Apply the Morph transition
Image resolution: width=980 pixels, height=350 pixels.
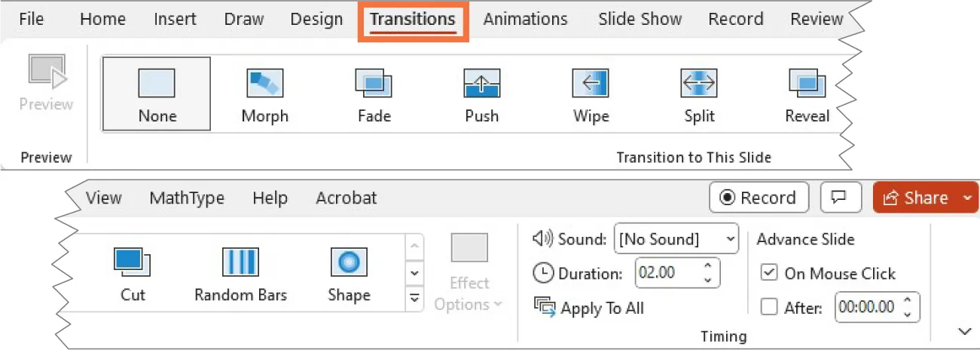[x=264, y=94]
